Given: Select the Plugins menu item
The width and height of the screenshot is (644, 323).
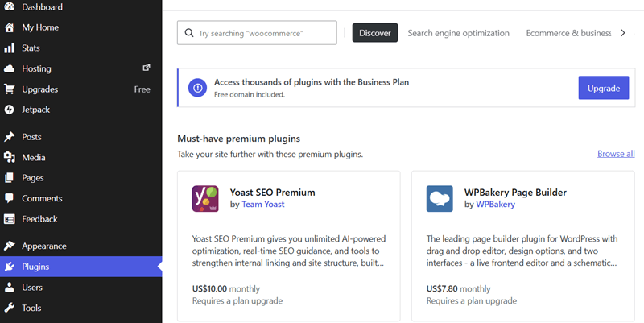Looking at the screenshot, I should point(81,267).
